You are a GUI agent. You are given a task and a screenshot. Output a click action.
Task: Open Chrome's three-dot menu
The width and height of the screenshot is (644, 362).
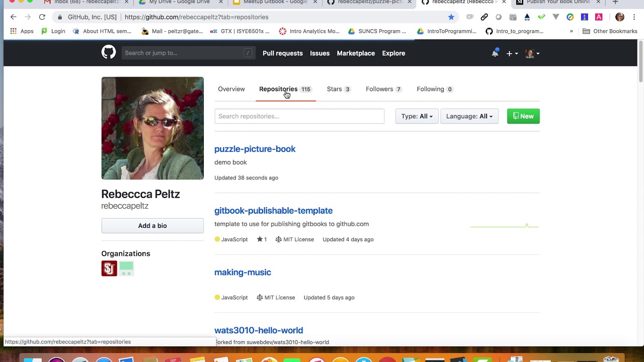click(634, 17)
